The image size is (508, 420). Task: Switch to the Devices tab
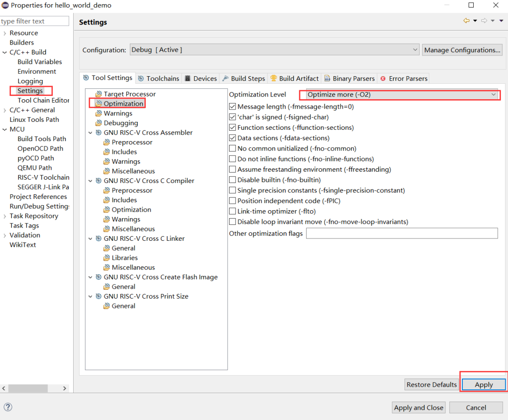click(200, 79)
